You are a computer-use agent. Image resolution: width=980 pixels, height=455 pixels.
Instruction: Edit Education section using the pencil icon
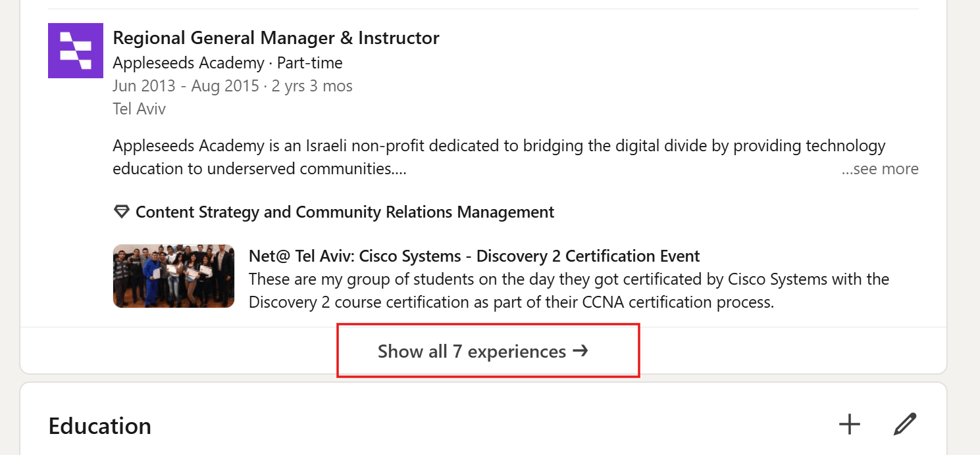(905, 425)
